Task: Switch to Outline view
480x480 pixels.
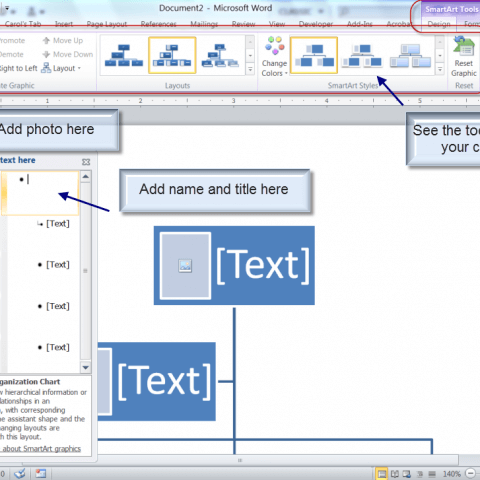Action: [420, 474]
